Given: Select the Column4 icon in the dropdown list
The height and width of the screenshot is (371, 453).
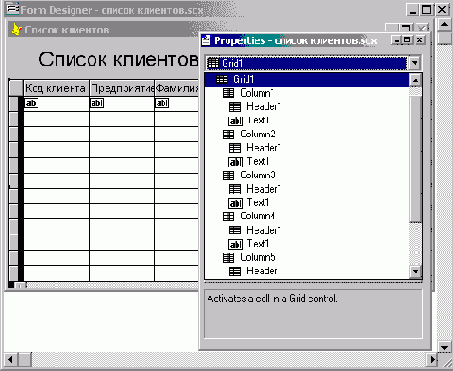Looking at the screenshot, I should click(x=228, y=216).
